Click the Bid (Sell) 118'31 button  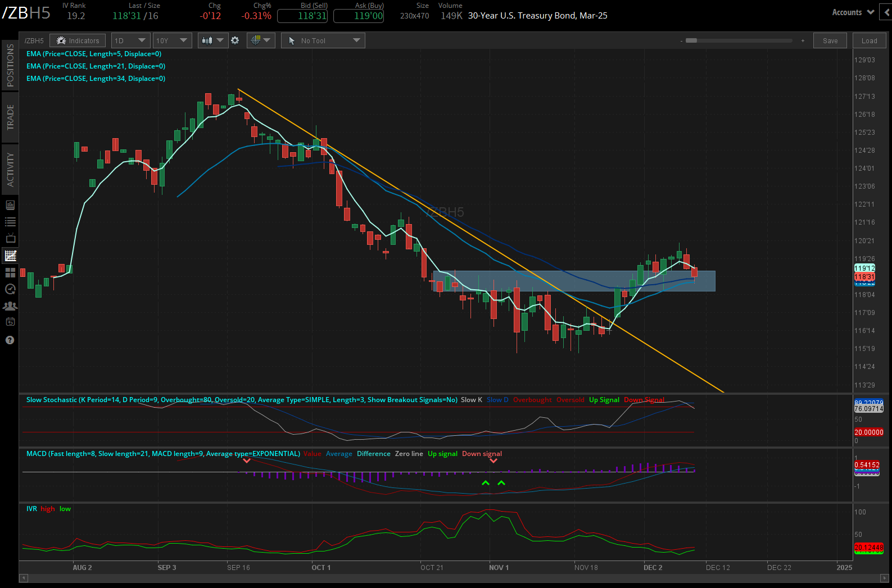click(302, 16)
